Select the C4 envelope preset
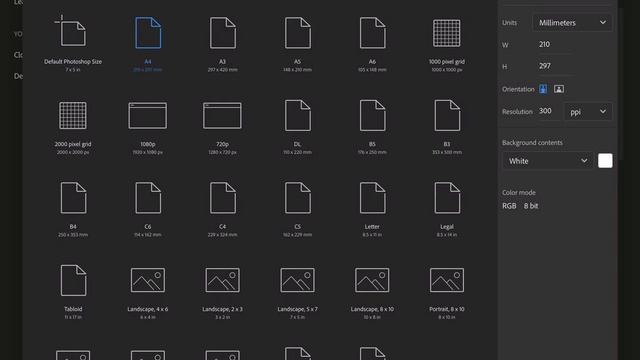Screen dimensions: 640x360 222,209
